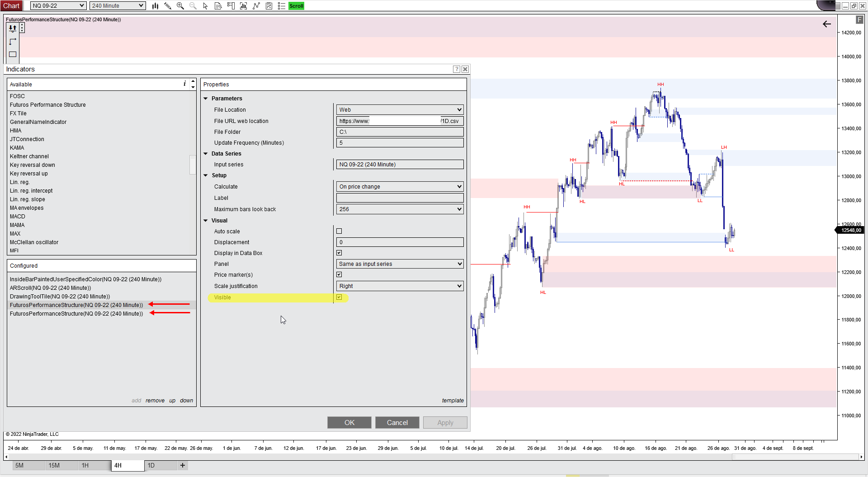
Task: Click the scroll right arrow below time axis
Action: pos(861,457)
